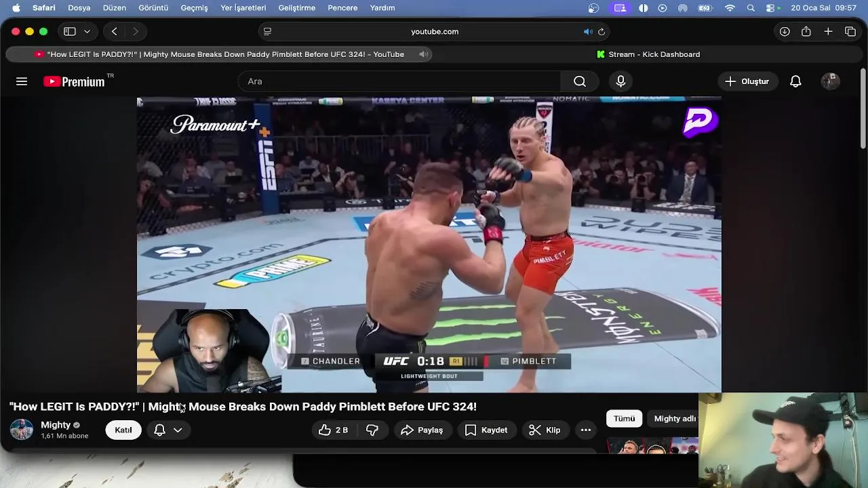This screenshot has width=868, height=488.
Task: Open Mighty channel avatar
Action: (21, 430)
